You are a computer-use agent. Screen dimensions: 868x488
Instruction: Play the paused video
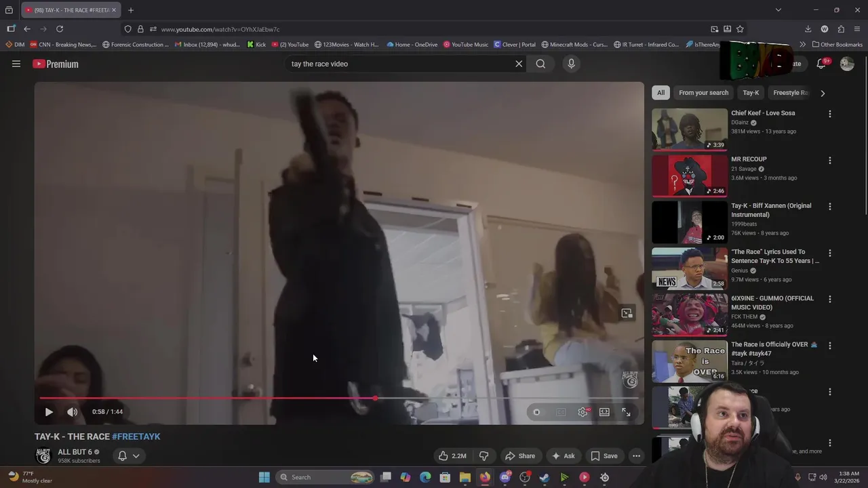pos(49,412)
